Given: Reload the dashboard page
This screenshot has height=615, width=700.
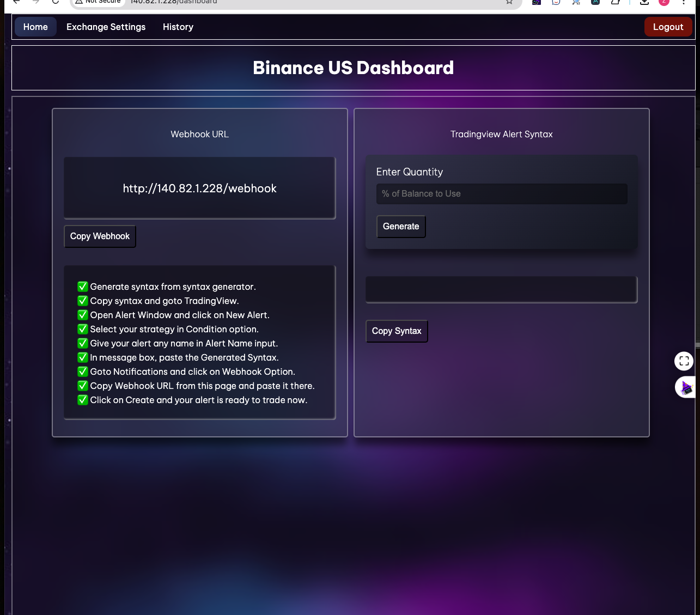Looking at the screenshot, I should tap(54, 3).
